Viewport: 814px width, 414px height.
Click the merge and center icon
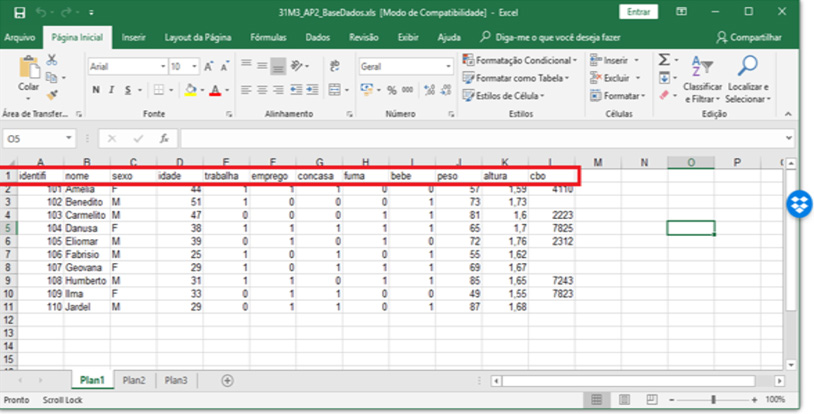335,90
